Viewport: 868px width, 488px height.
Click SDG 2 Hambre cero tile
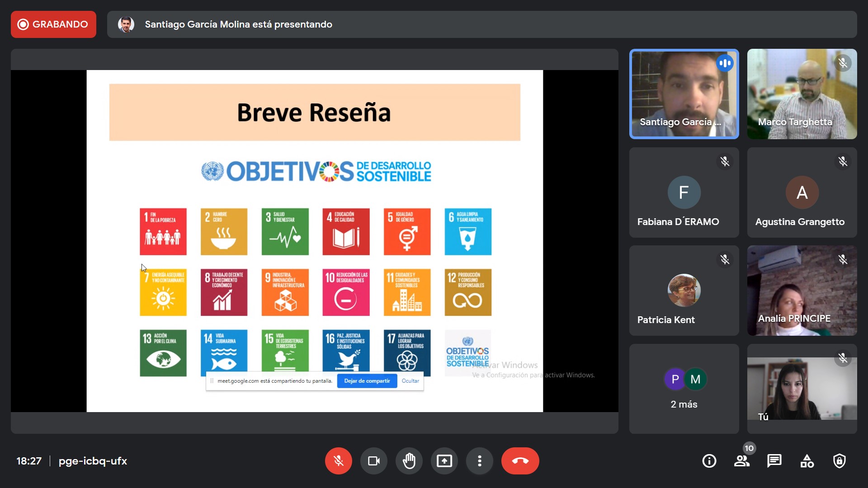coord(224,232)
